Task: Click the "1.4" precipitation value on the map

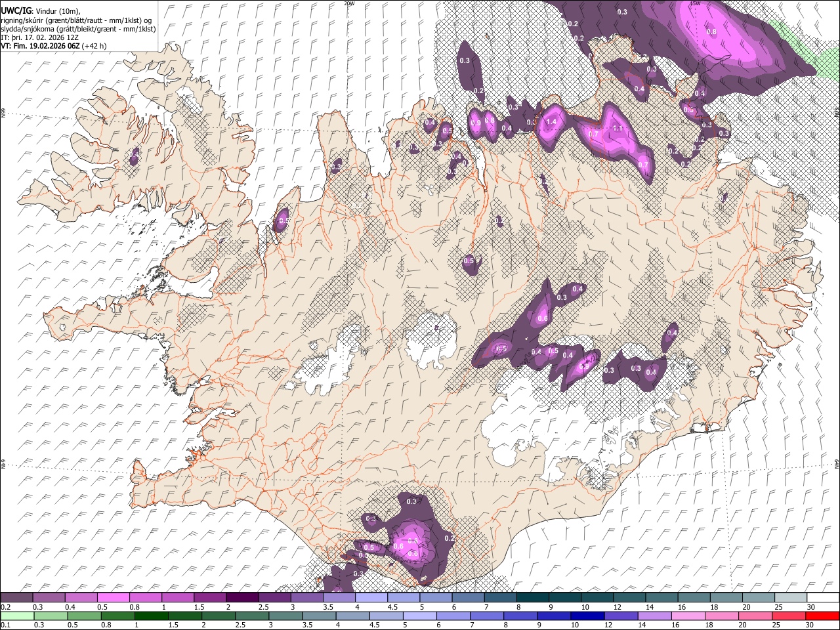Action: 551,121
